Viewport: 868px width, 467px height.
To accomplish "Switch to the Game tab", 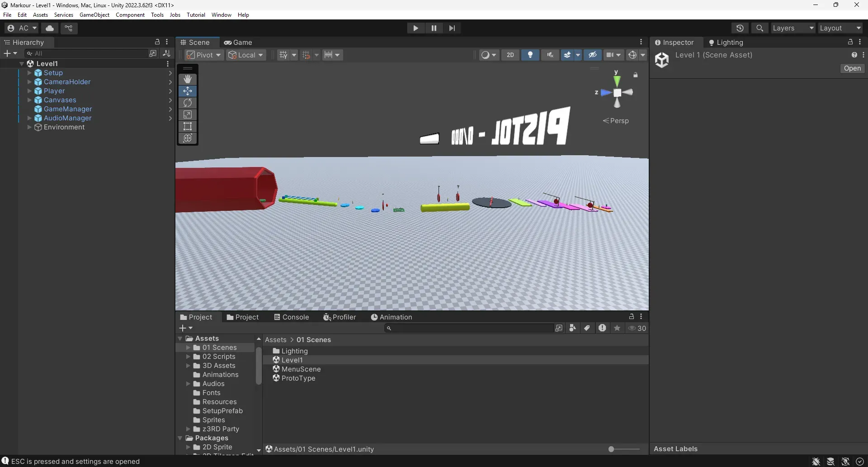I will click(238, 42).
